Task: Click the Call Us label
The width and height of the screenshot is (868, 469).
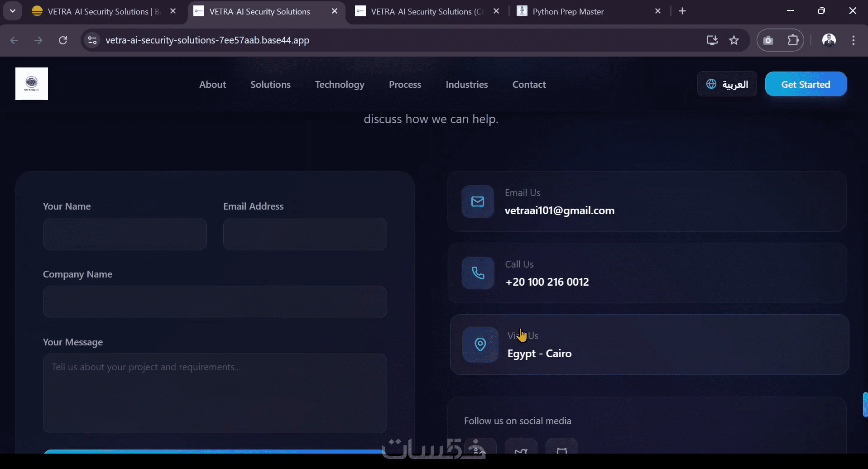Action: click(x=519, y=264)
